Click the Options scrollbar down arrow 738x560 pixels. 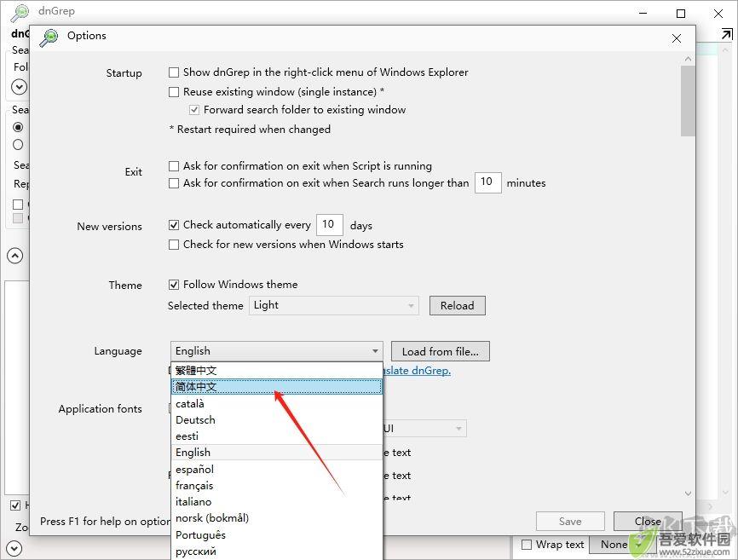pos(688,494)
